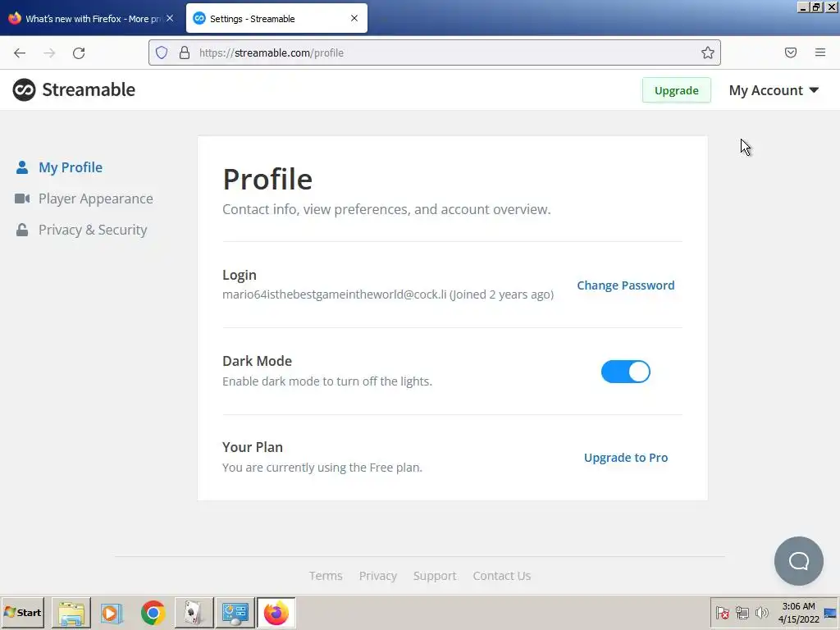Image resolution: width=840 pixels, height=630 pixels.
Task: Open the Privacy footer link
Action: 377,576
